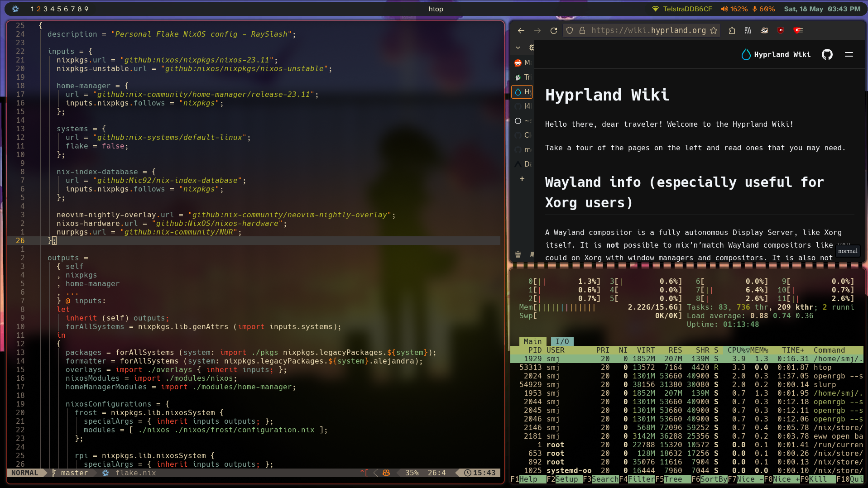Click the Hyprland Wiki logo link

pos(776,55)
